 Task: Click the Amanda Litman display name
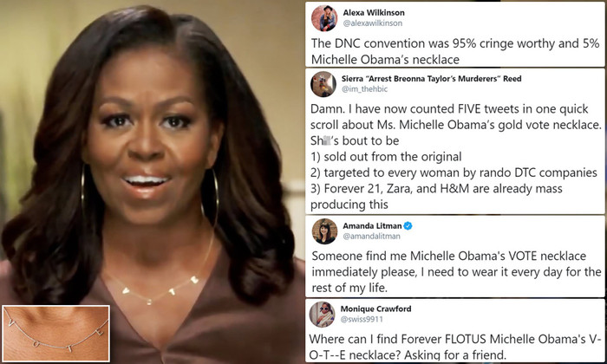click(x=372, y=225)
